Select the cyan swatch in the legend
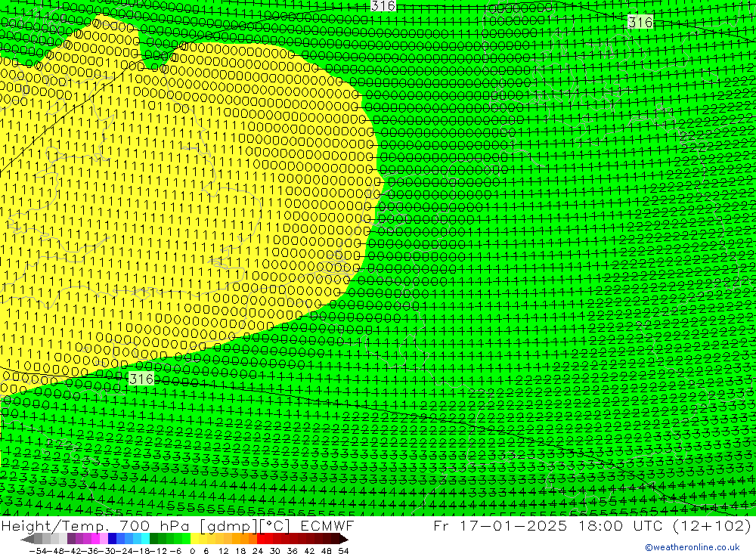756x554 pixels. [145, 539]
